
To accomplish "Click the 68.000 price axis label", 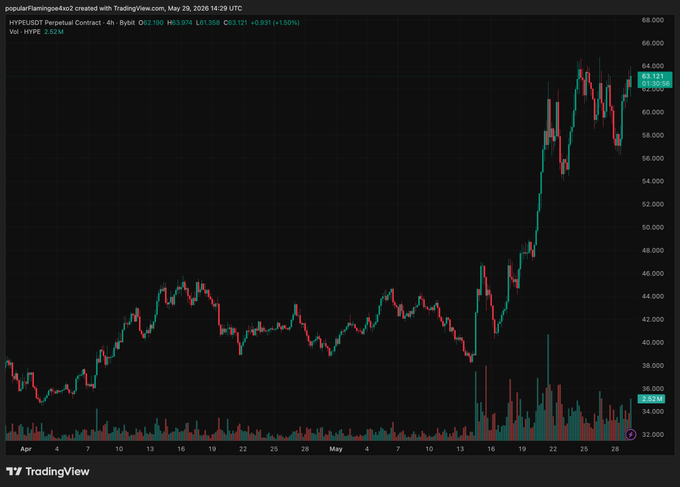I will 652,20.
